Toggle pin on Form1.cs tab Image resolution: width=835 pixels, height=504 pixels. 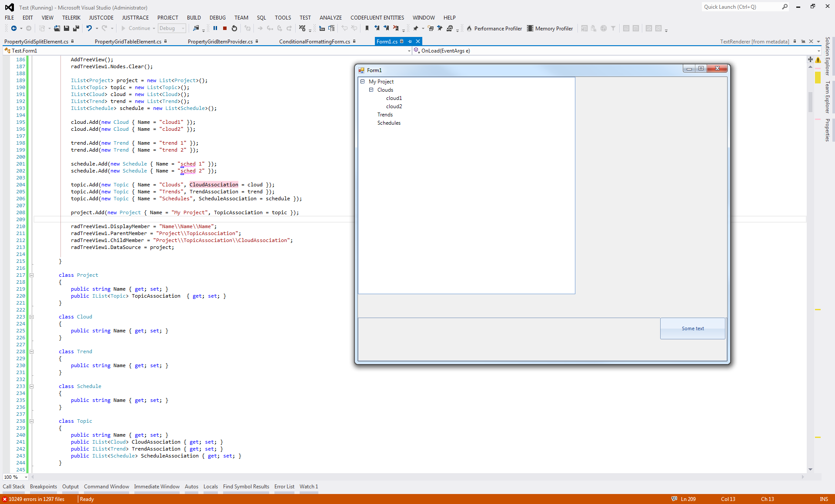pos(410,41)
